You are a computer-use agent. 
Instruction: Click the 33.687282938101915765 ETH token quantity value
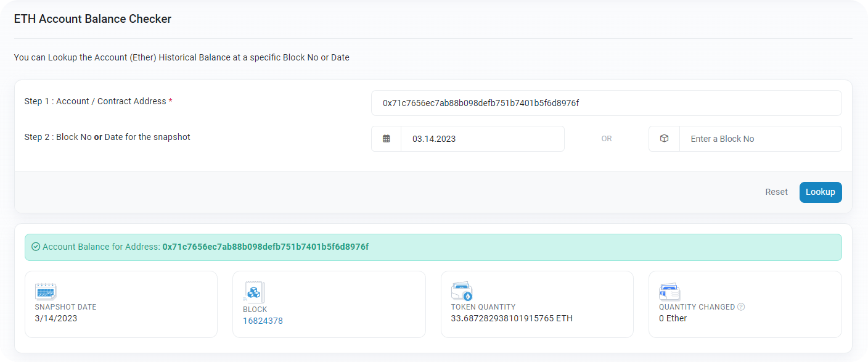pos(512,318)
